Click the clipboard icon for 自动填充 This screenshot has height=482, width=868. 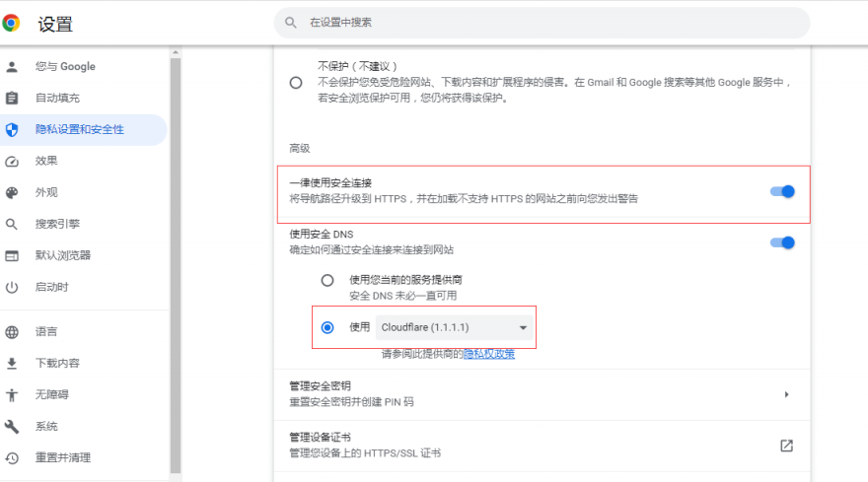pos(12,99)
